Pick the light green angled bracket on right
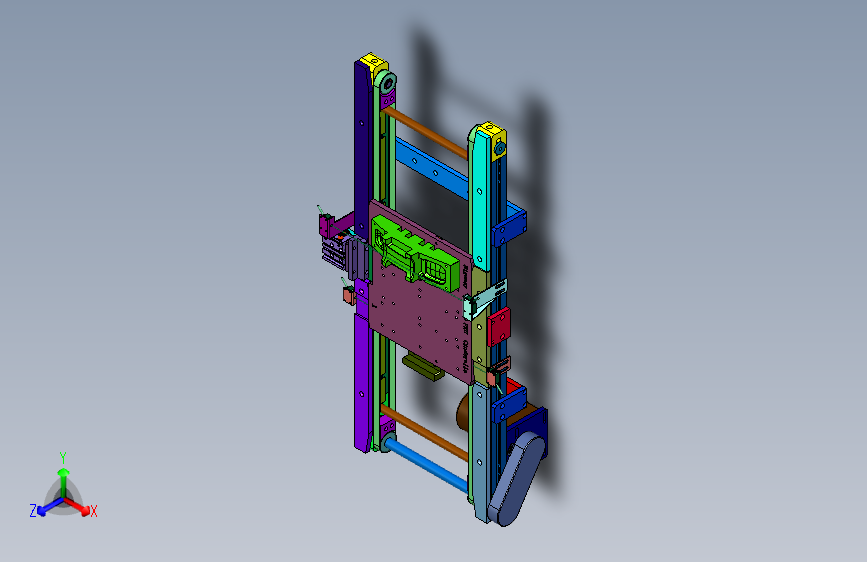 [x=485, y=300]
